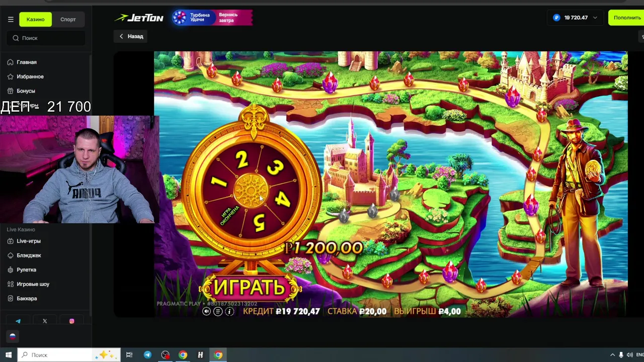Click the СТАВКА ₽20,00 bet display

tap(357, 312)
